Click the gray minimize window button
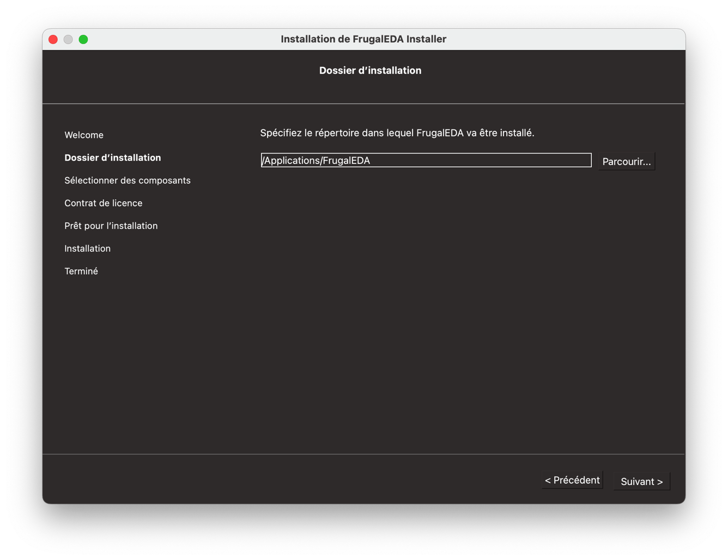 click(68, 39)
